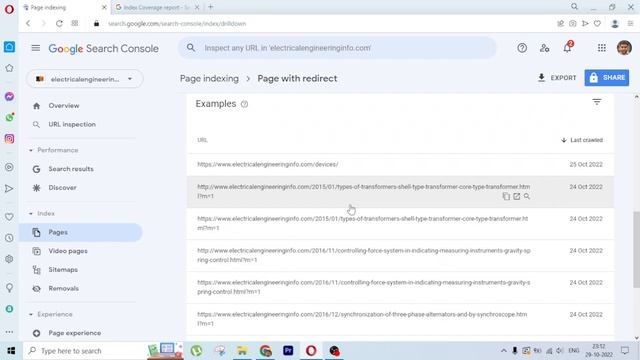Open the WhatsApp sidebar icon
This screenshot has width=640, height=360.
pos(9,118)
